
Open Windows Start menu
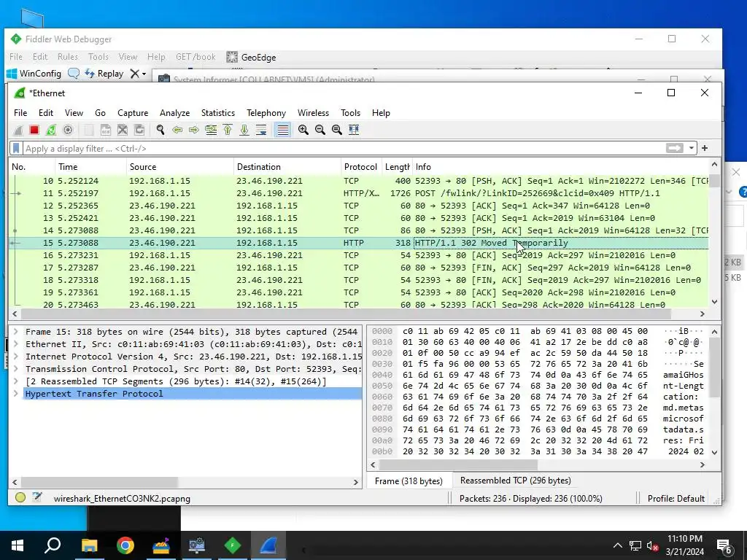tap(18, 545)
